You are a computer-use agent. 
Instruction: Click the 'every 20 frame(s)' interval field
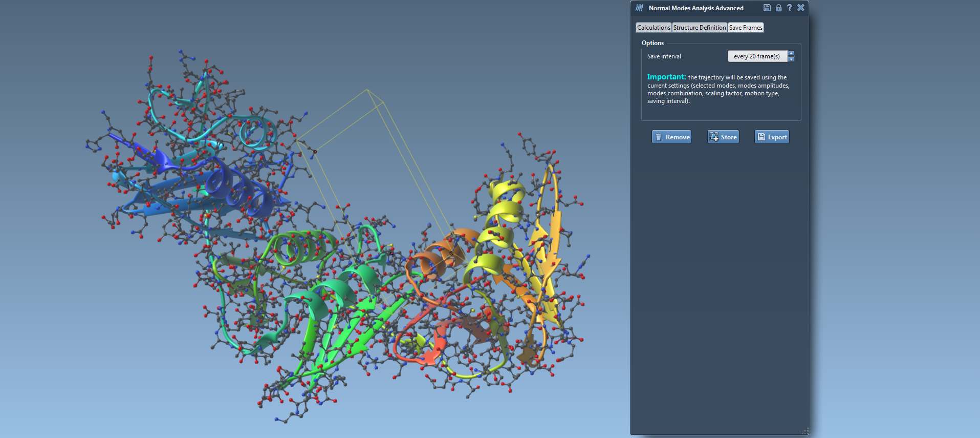pyautogui.click(x=757, y=56)
